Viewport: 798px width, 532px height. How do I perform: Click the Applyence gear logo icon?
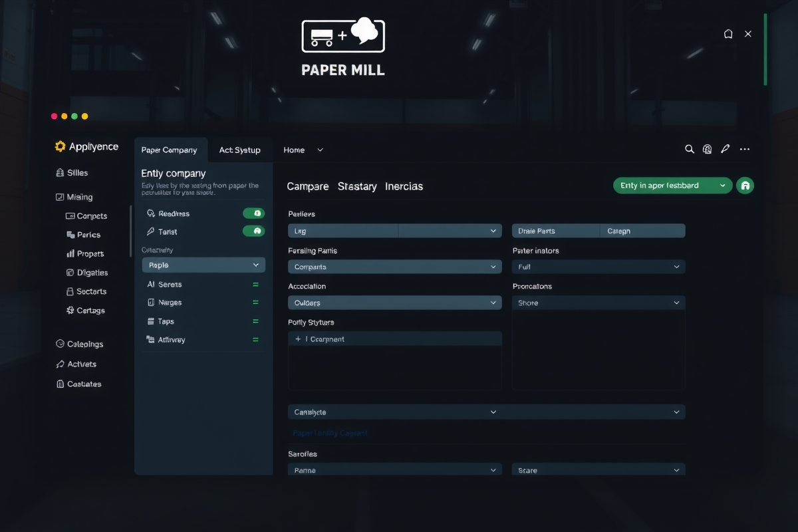pyautogui.click(x=61, y=146)
